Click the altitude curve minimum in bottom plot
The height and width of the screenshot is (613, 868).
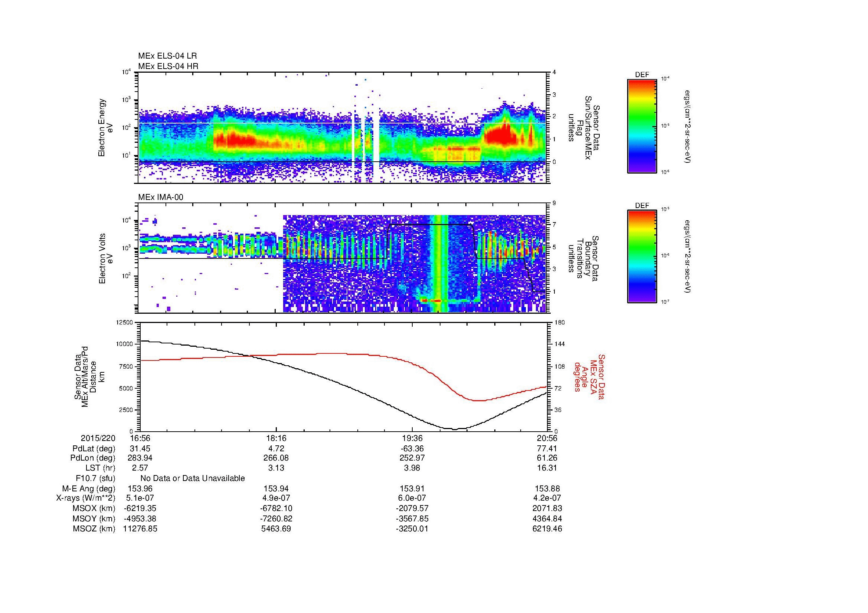[x=455, y=429]
